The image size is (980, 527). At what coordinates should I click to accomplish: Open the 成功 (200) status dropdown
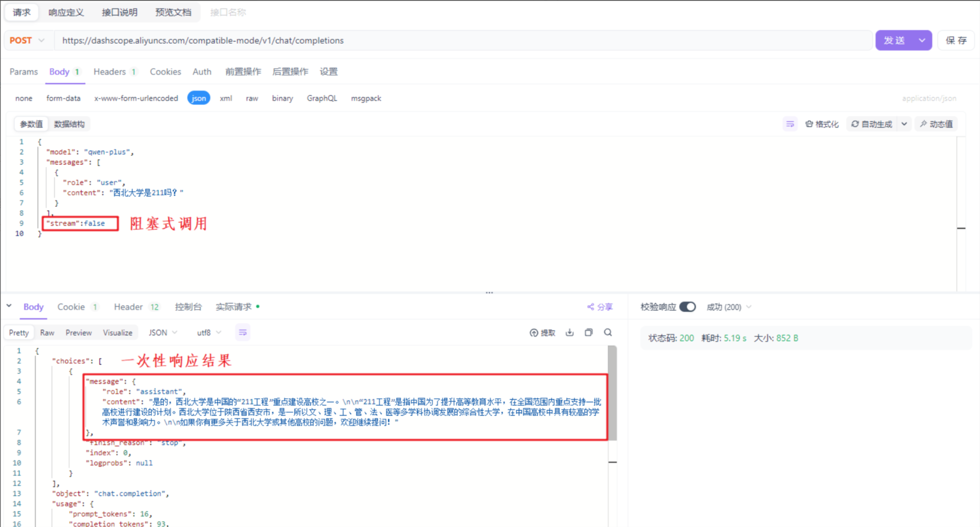729,307
